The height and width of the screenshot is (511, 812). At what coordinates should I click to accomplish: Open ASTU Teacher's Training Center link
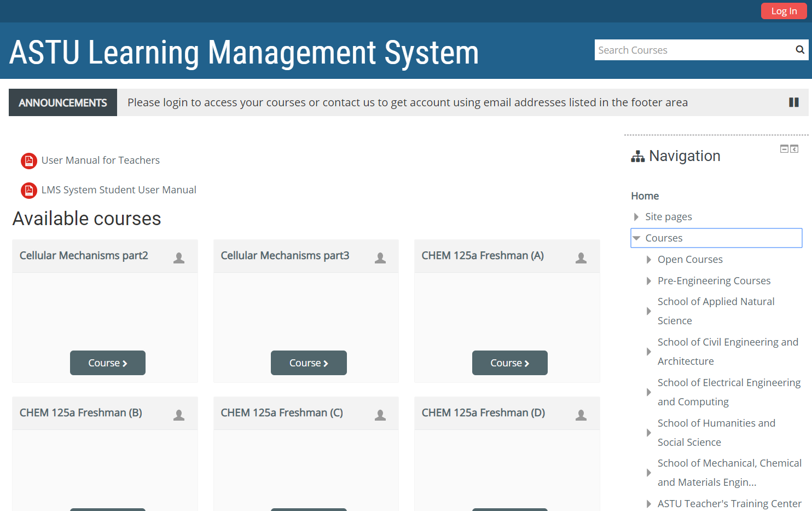[x=729, y=504]
